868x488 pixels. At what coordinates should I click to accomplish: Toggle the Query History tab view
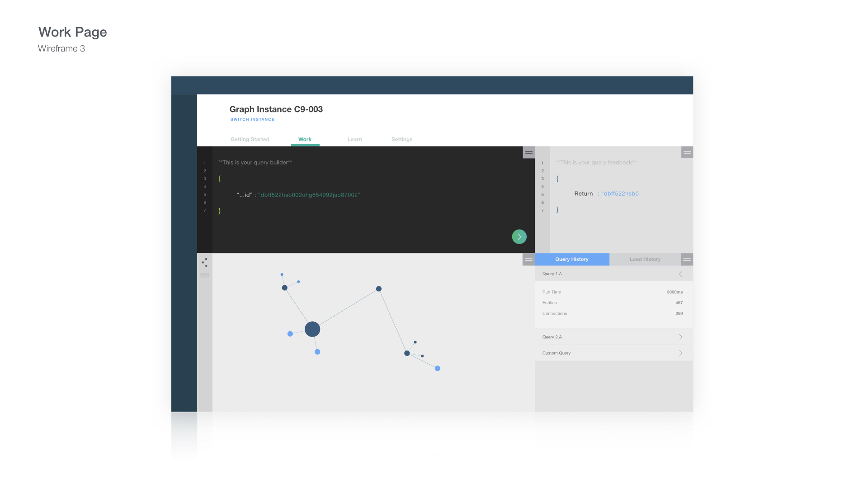[572, 258]
